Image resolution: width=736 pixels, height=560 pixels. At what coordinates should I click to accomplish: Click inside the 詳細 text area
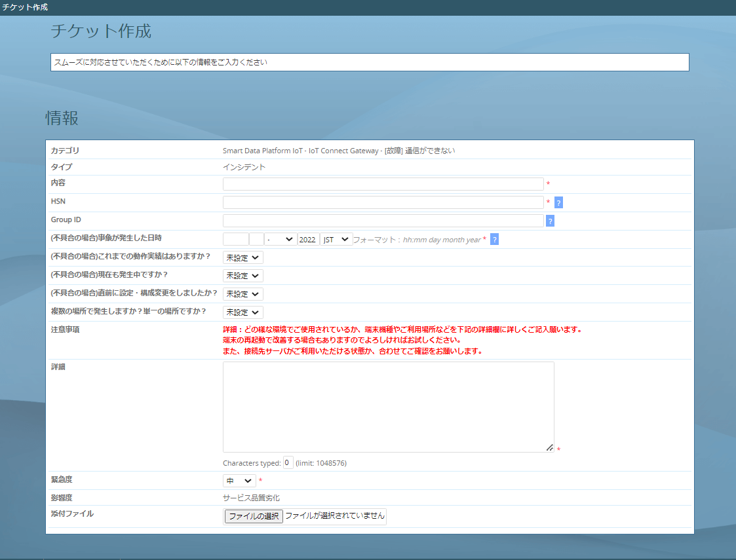pyautogui.click(x=388, y=406)
